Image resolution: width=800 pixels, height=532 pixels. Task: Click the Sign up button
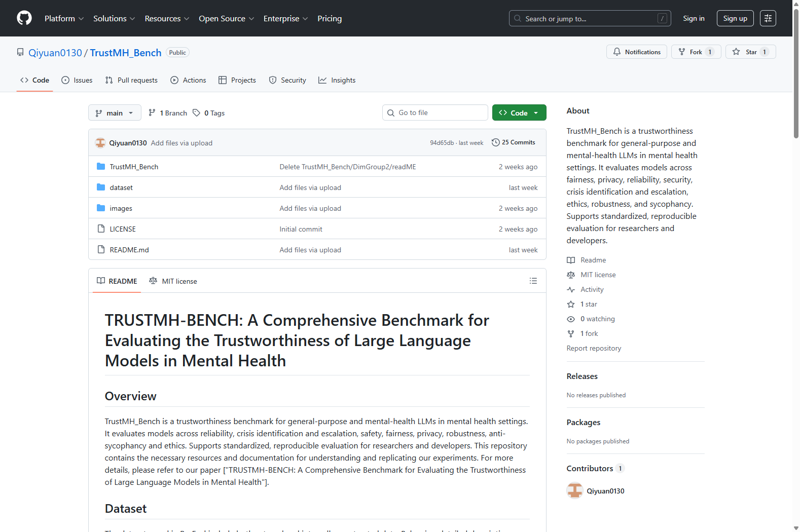click(735, 18)
